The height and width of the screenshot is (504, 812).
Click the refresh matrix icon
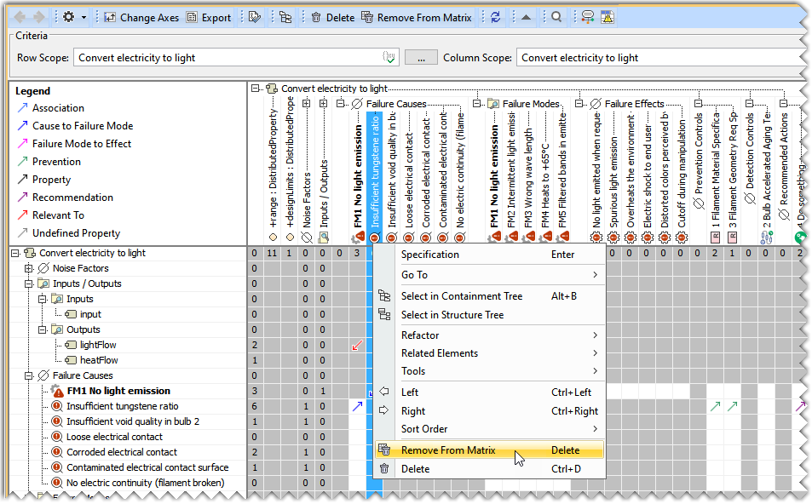click(496, 17)
